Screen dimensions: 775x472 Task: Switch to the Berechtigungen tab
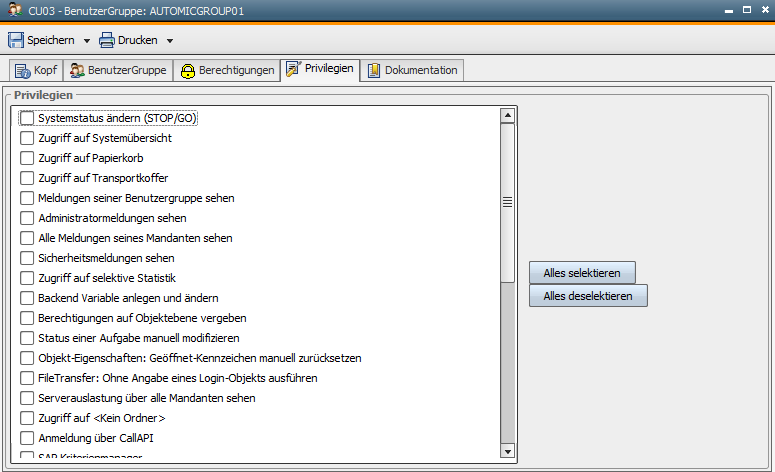pos(226,70)
